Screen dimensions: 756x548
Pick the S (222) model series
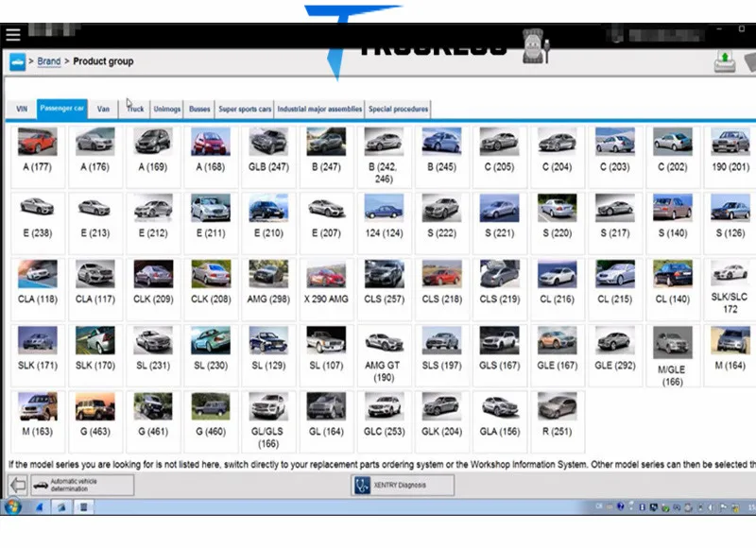click(441, 222)
